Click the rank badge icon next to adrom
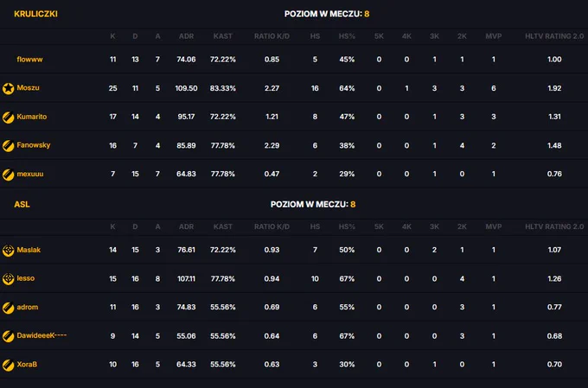Viewport: 588px width, 388px height. 9,308
